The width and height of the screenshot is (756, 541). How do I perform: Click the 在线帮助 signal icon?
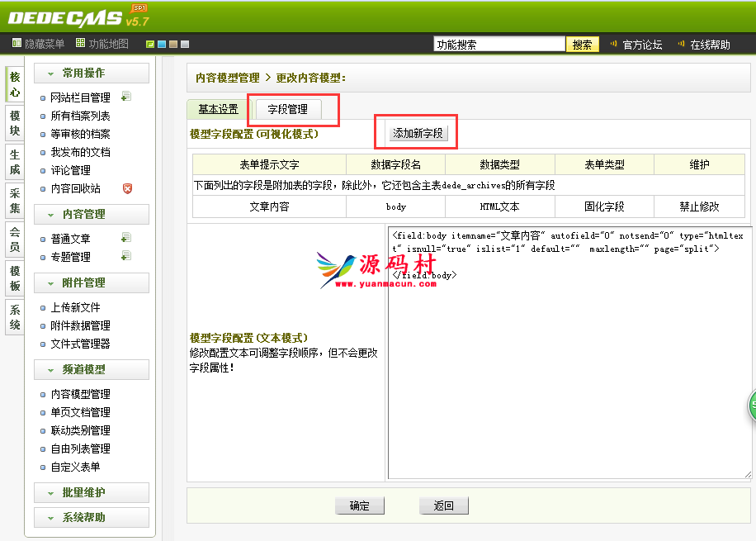coord(681,45)
